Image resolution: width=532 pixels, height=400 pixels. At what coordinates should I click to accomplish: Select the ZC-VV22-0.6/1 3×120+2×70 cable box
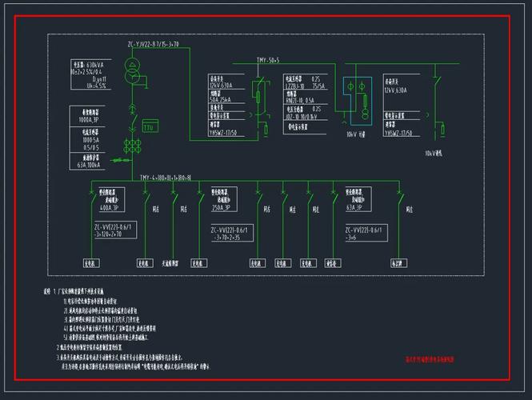pyautogui.click(x=118, y=233)
